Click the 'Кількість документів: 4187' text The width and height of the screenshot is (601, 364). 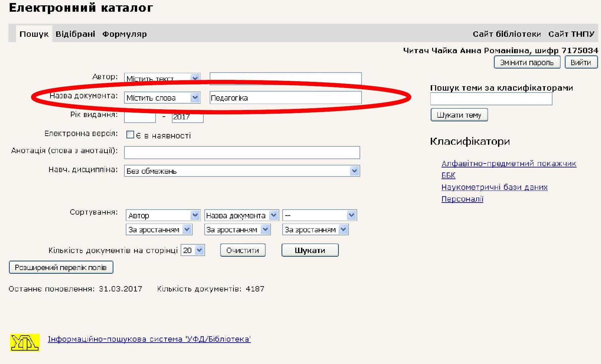click(211, 289)
